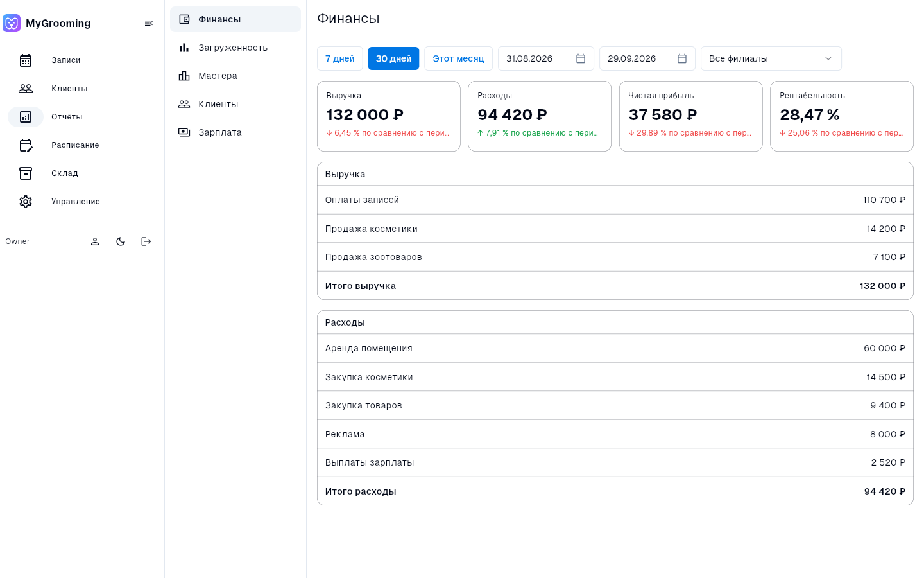Screen dimensions: 924x578
Task: Click the Выручка summary card
Action: (x=389, y=116)
